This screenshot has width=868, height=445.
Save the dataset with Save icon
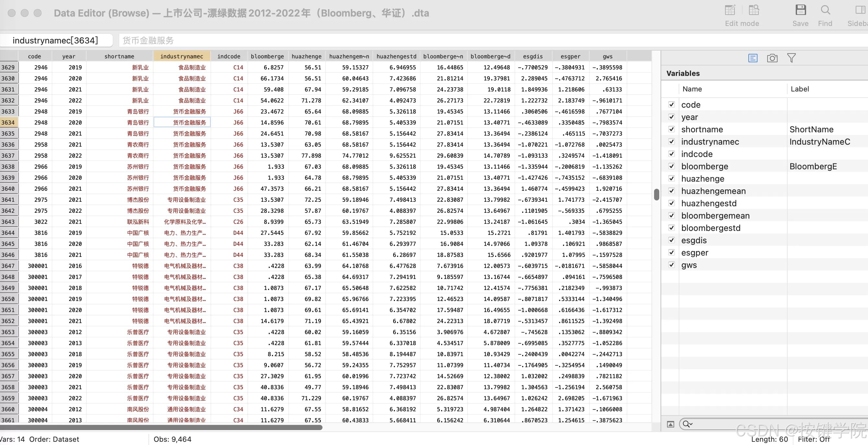(x=801, y=10)
